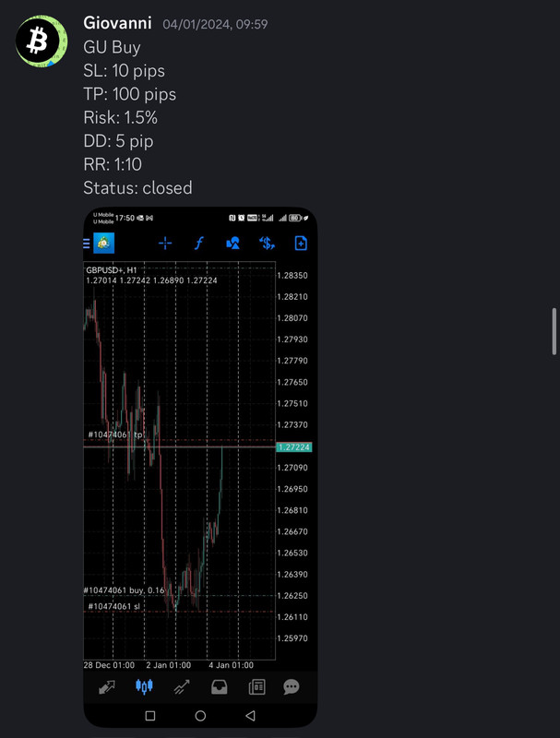This screenshot has width=560, height=738.
Task: Open Giovanni's Bitcoin avatar
Action: pyautogui.click(x=41, y=41)
